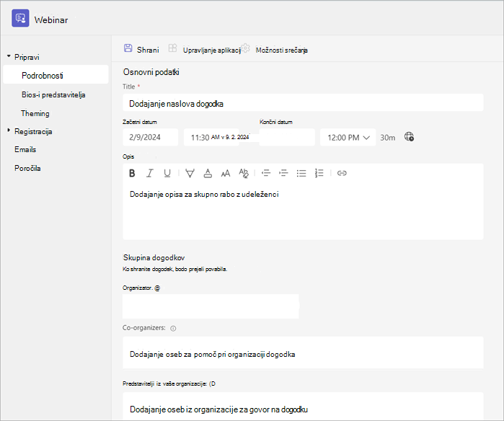Change font size with AA icon
The height and width of the screenshot is (421, 504).
[x=226, y=174]
